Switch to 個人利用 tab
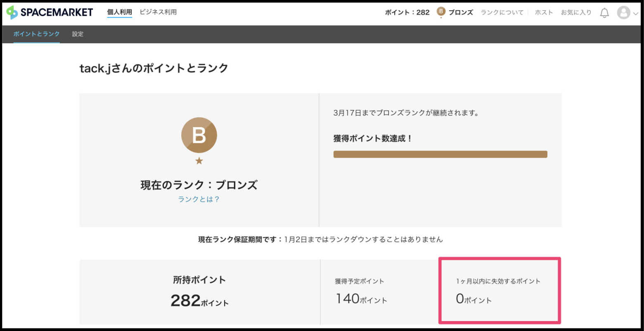644x331 pixels. click(119, 12)
